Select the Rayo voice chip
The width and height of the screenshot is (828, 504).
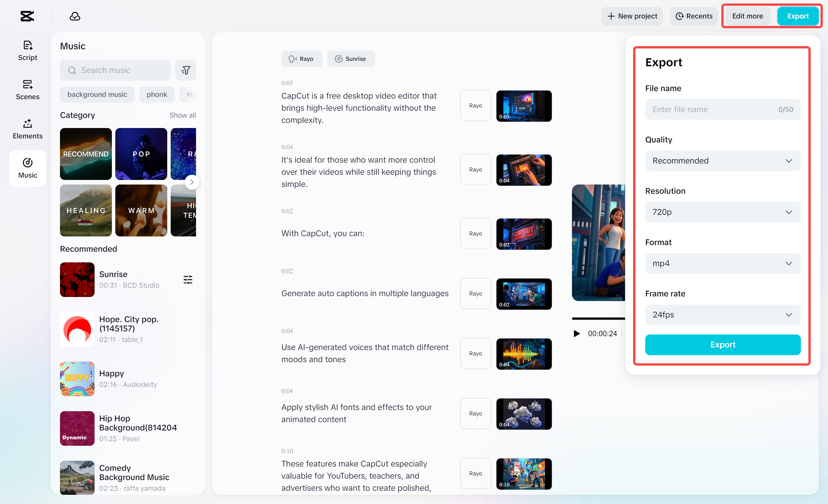(302, 59)
